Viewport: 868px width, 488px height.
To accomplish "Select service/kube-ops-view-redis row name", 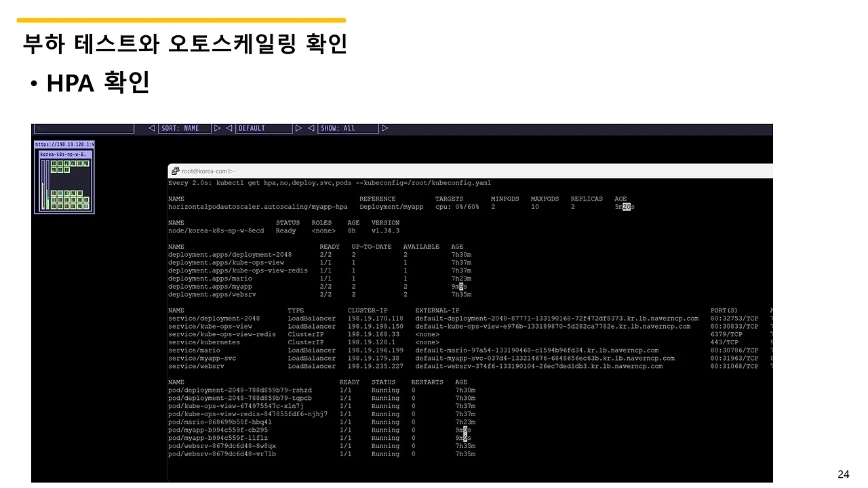I will pos(222,334).
